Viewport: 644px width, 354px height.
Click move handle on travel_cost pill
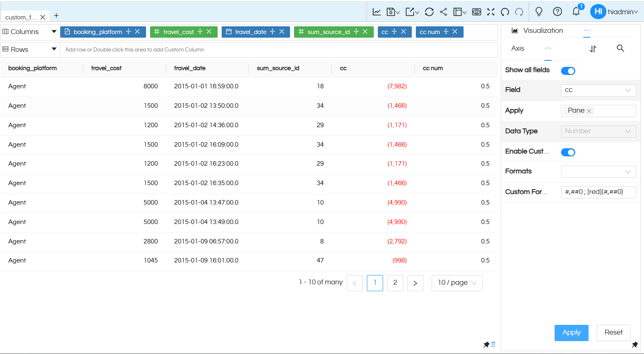coord(200,32)
